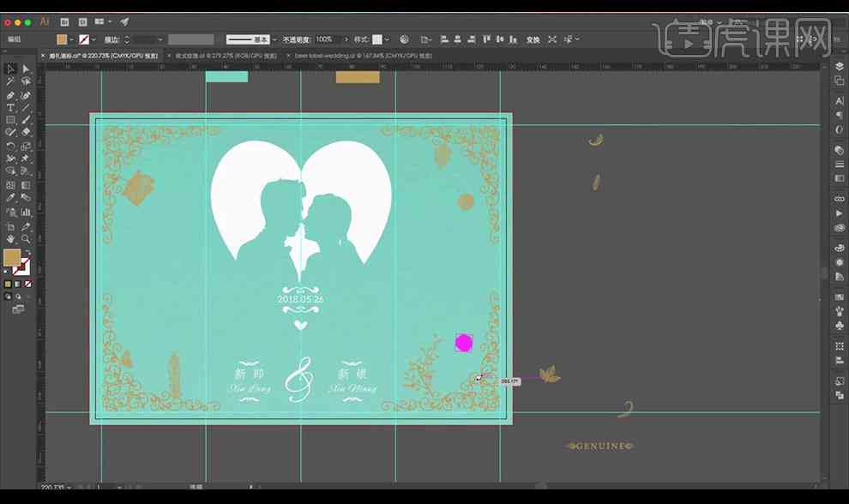Select the Selection (black arrow) tool

(x=10, y=69)
